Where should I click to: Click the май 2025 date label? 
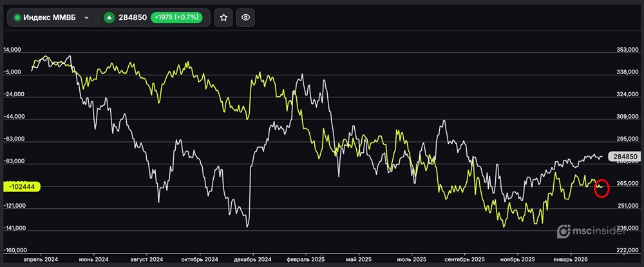(x=356, y=258)
